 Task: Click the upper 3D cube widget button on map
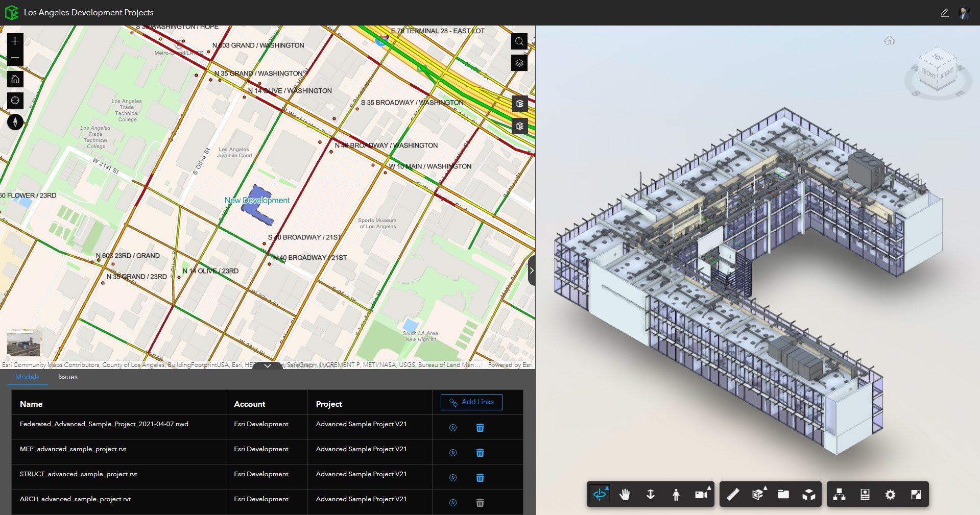point(520,104)
